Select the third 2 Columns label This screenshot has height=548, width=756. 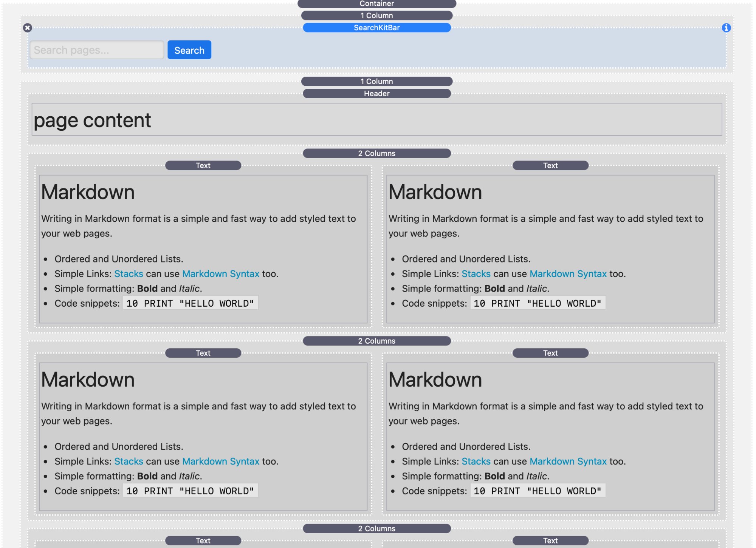[x=376, y=528]
